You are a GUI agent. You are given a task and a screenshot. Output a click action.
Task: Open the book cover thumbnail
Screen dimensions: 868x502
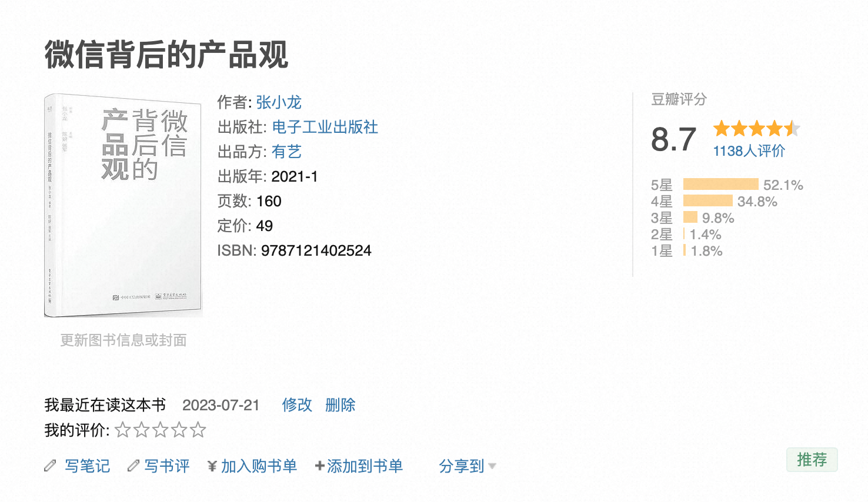(x=123, y=206)
